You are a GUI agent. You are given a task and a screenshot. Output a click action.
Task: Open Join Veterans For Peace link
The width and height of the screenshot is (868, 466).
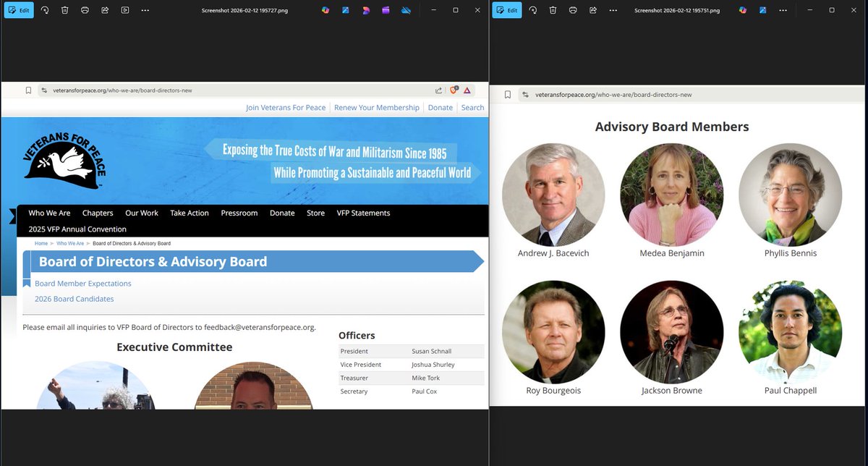pyautogui.click(x=286, y=108)
